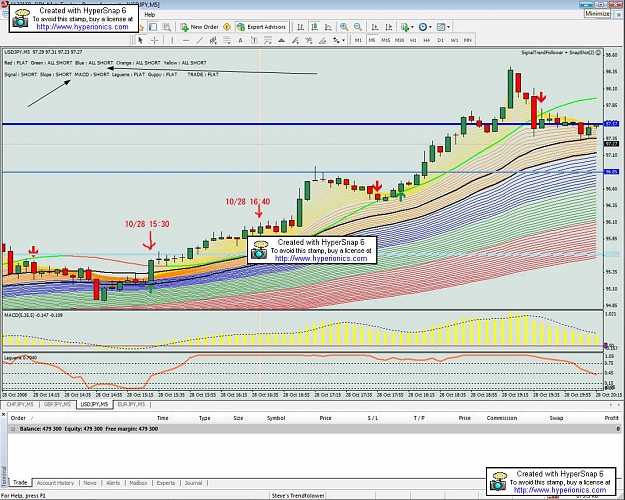Open the Account History terminal tab
Image resolution: width=625 pixels, height=500 pixels.
click(55, 483)
